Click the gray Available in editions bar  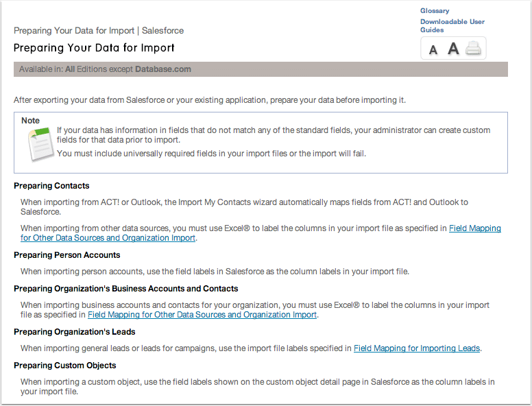pos(261,69)
